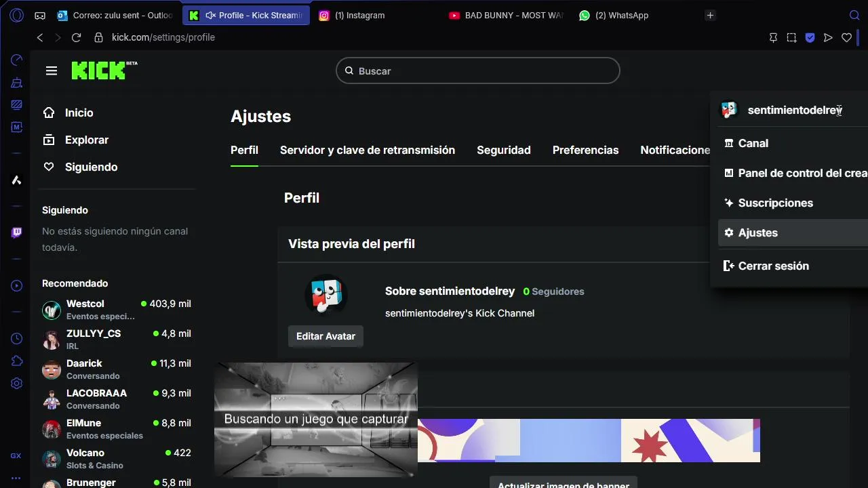Click the Buscar search field
This screenshot has height=488, width=868.
[x=478, y=70]
